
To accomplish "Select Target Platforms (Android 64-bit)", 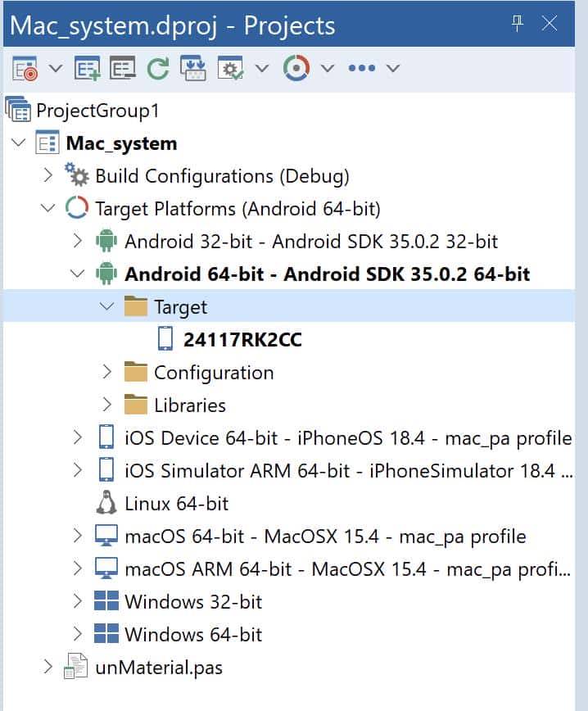I will pos(237,209).
